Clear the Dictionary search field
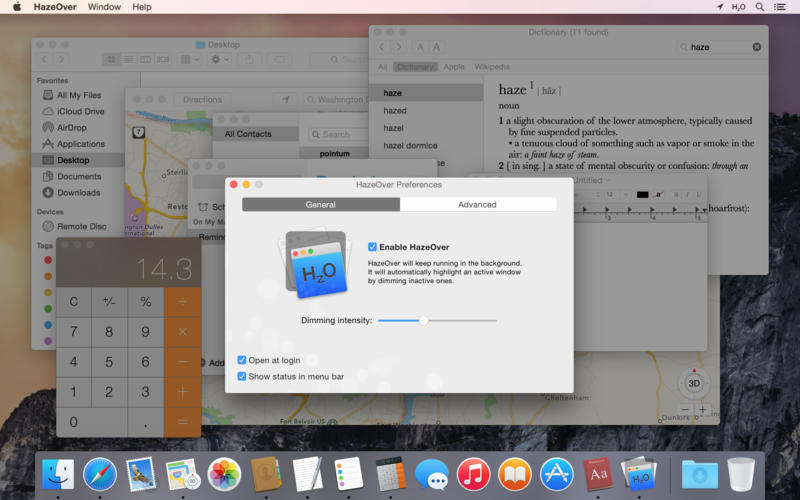Screen dimensions: 800x500 [x=756, y=47]
